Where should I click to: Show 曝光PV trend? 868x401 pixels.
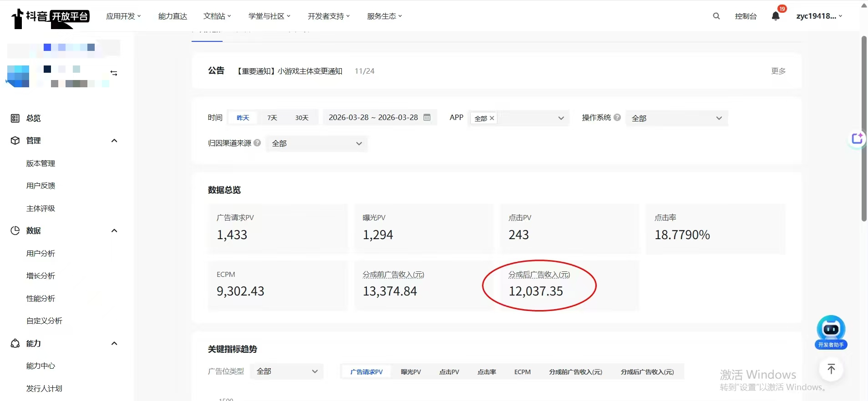pos(411,372)
